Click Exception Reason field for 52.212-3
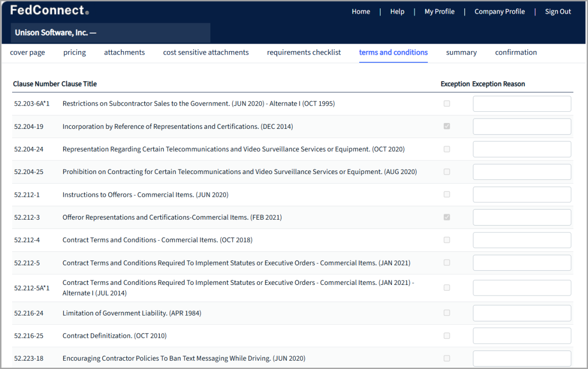The height and width of the screenshot is (369, 588). click(x=522, y=217)
